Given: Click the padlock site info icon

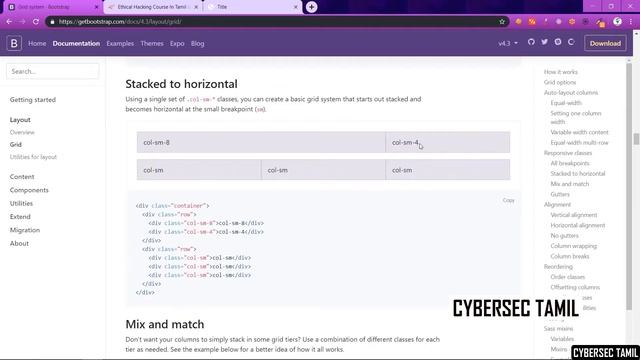Looking at the screenshot, I should coord(52,22).
